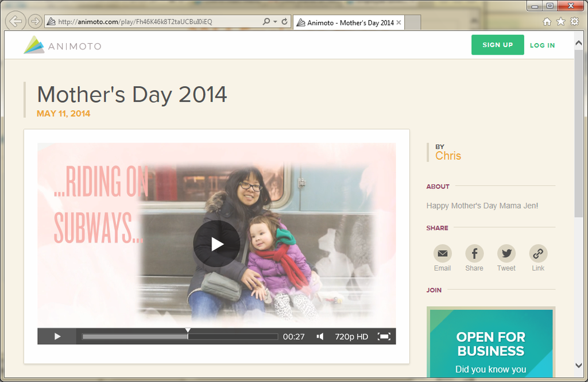
Task: Select the Mother's Day 2014 browser tab
Action: 349,23
